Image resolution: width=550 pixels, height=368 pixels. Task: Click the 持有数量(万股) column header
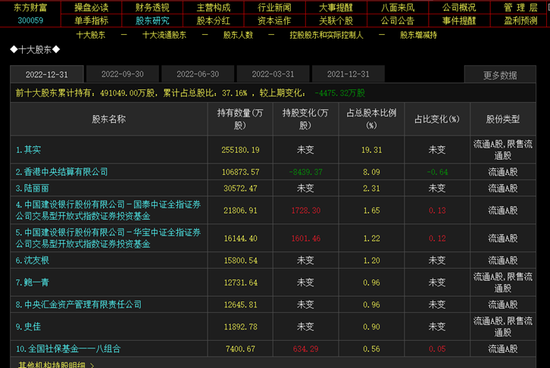[x=240, y=119]
